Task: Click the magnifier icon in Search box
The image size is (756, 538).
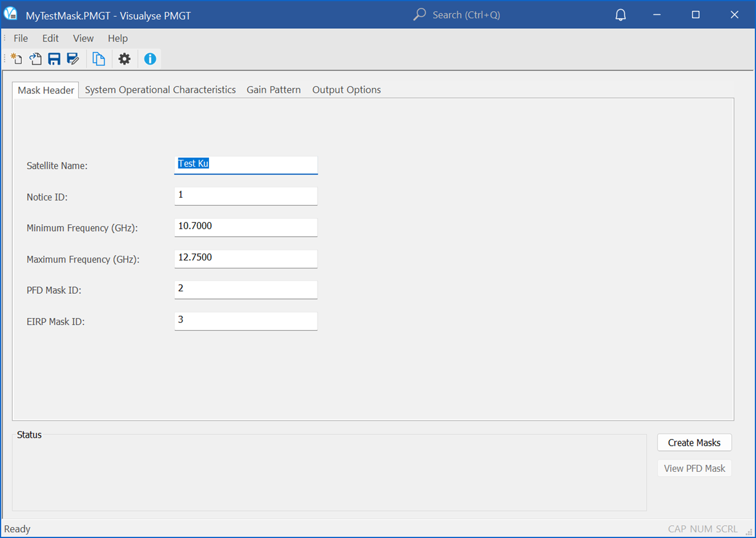Action: 420,14
